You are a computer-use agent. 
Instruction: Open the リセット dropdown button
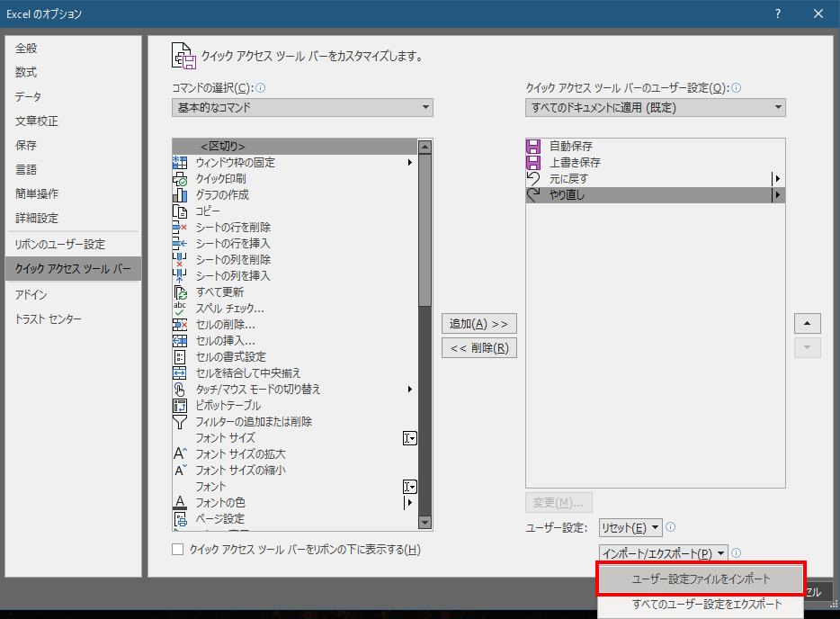point(630,527)
